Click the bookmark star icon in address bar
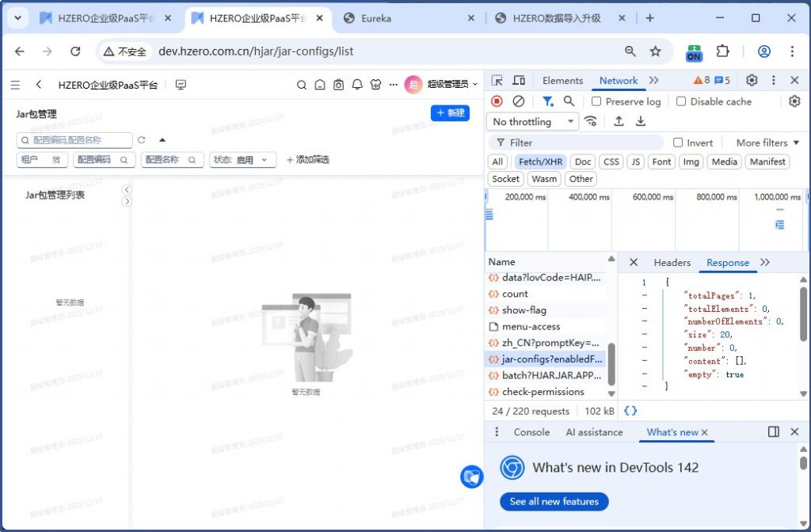Screen dimensions: 811x532 [x=655, y=51]
